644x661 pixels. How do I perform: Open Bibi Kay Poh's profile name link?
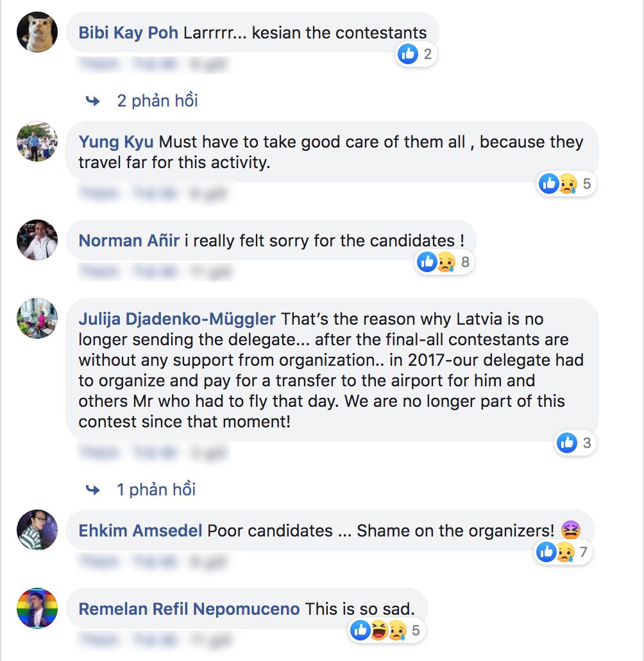tap(128, 33)
